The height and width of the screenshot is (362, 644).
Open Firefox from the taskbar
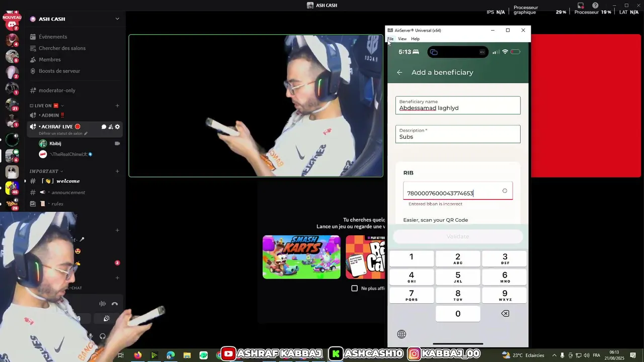(x=137, y=355)
